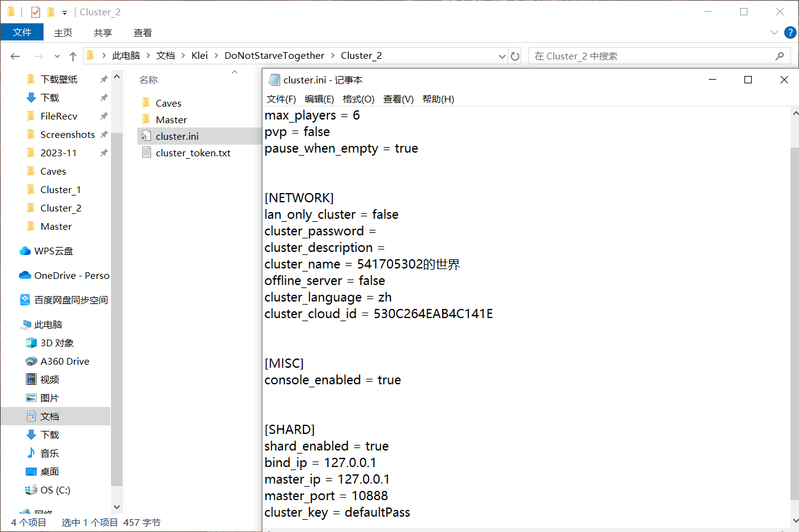This screenshot has height=532, width=799.
Task: Open the recent locations dropdown arrow
Action: tap(57, 56)
